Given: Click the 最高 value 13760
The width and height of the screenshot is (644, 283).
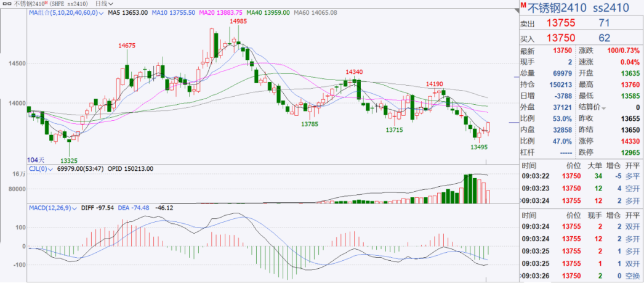Looking at the screenshot, I should (x=630, y=84).
